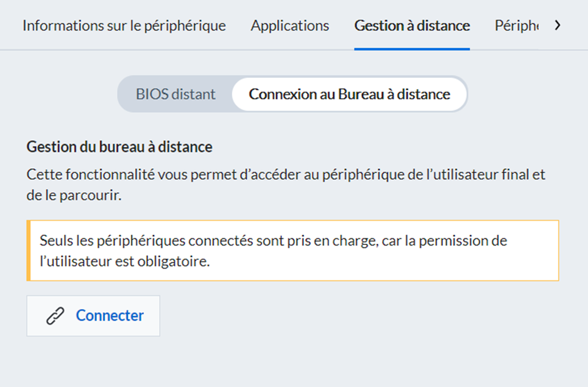Viewport: 588px width, 387px height.
Task: Click the yellow-bordered warning notice box
Action: tap(293, 250)
